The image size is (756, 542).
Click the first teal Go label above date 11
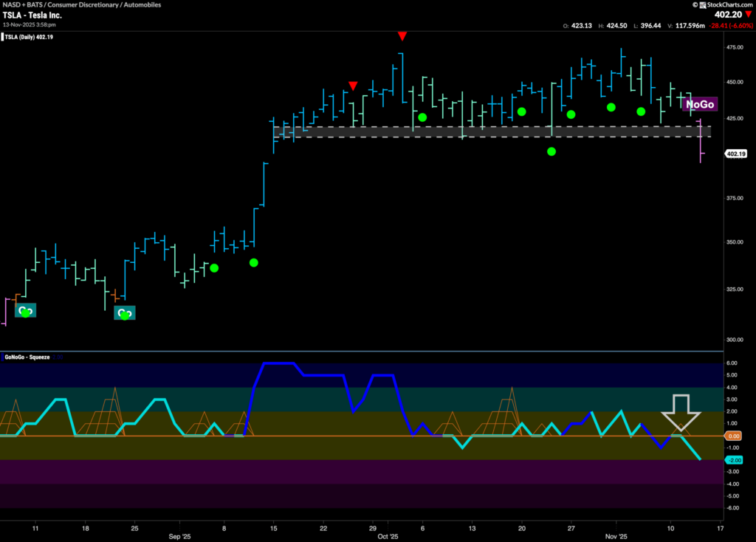click(25, 311)
